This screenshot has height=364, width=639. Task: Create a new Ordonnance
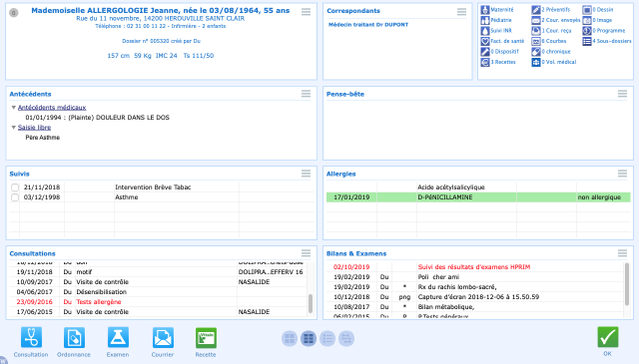pos(74,337)
